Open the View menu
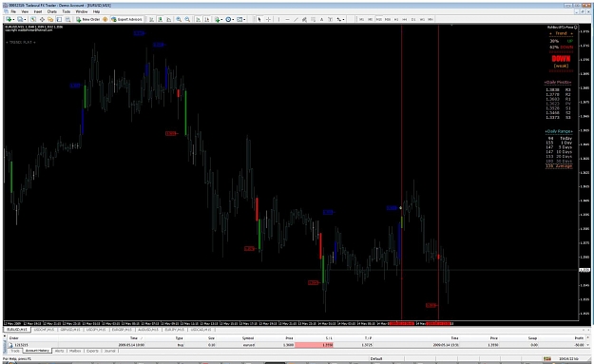The height and width of the screenshot is (364, 594). pyautogui.click(x=25, y=11)
